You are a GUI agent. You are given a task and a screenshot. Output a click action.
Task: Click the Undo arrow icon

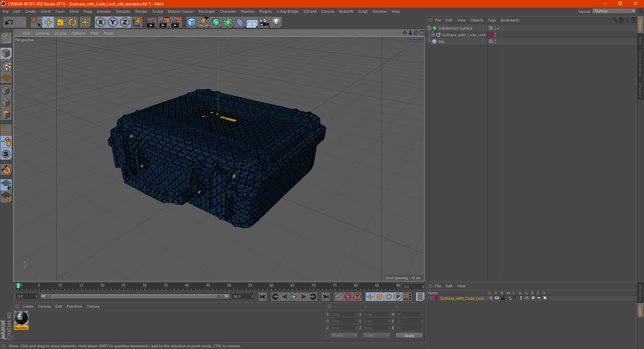(9, 22)
